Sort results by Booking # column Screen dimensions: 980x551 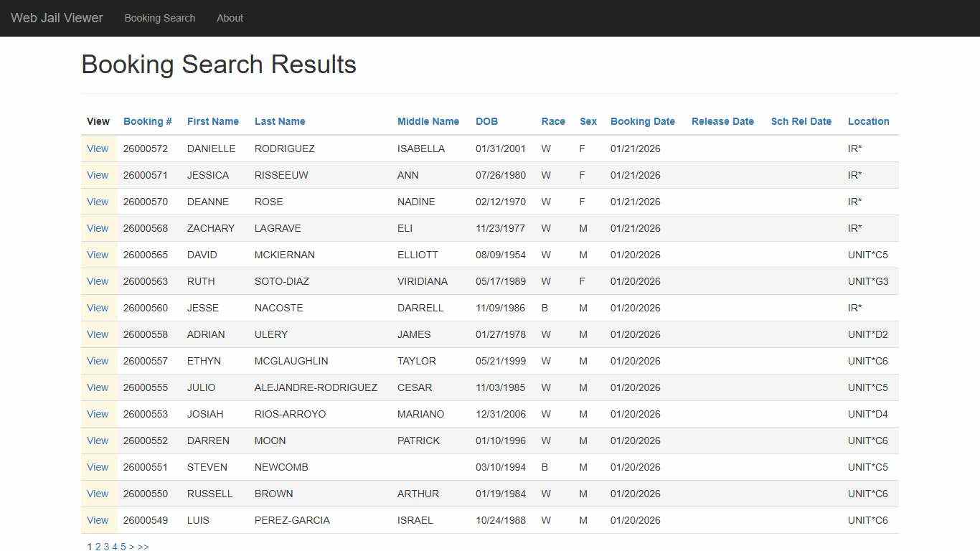[147, 121]
